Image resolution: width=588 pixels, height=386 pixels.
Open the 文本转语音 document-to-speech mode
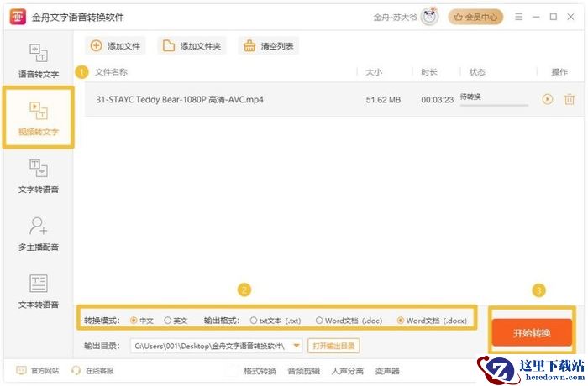click(x=39, y=291)
